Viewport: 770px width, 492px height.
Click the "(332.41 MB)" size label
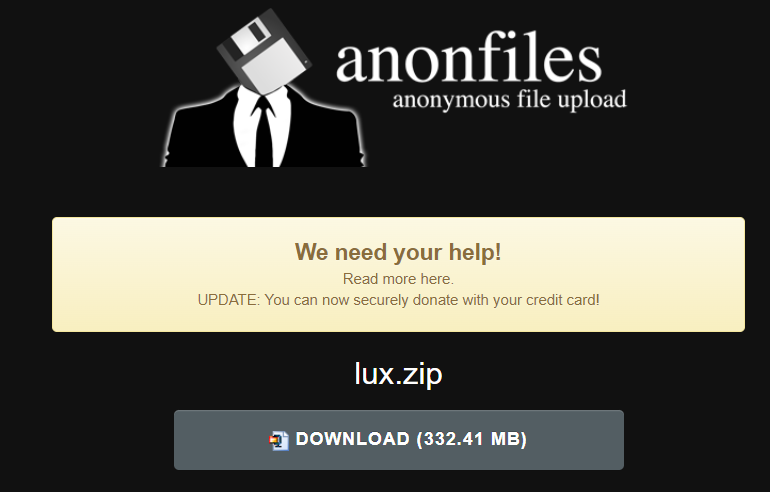click(x=471, y=439)
